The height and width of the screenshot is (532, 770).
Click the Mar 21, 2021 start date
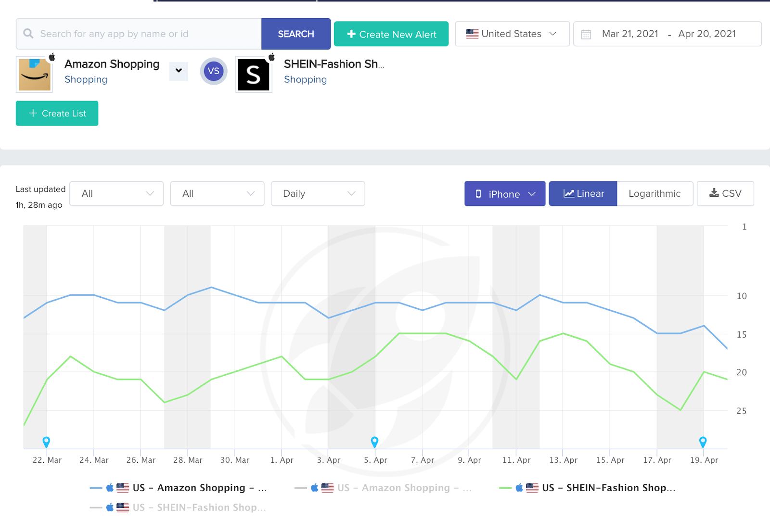point(630,34)
